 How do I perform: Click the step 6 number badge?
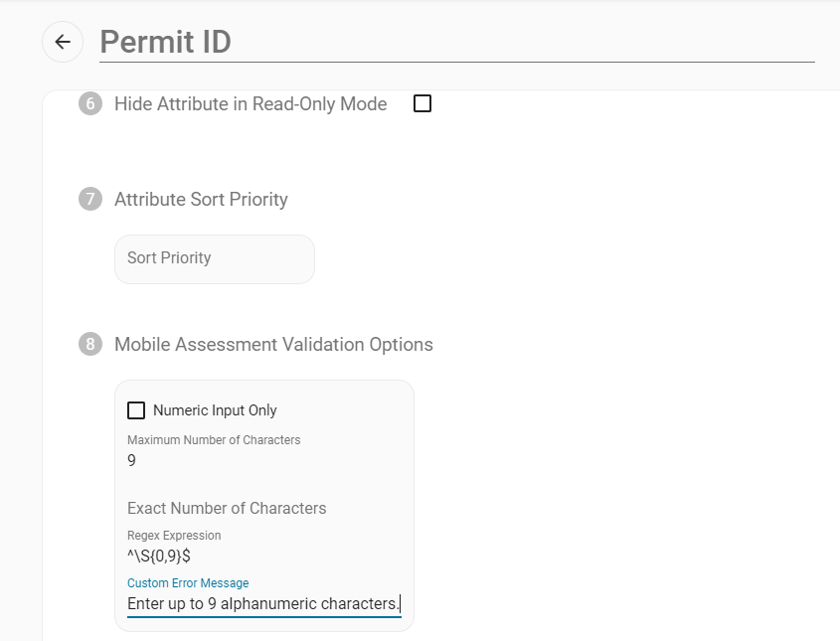click(x=90, y=103)
